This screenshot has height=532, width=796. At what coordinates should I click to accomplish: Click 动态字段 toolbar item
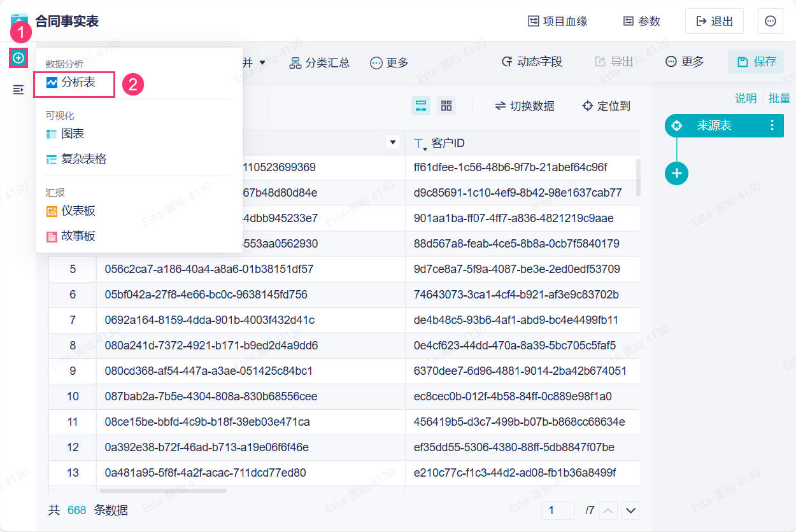pos(532,62)
